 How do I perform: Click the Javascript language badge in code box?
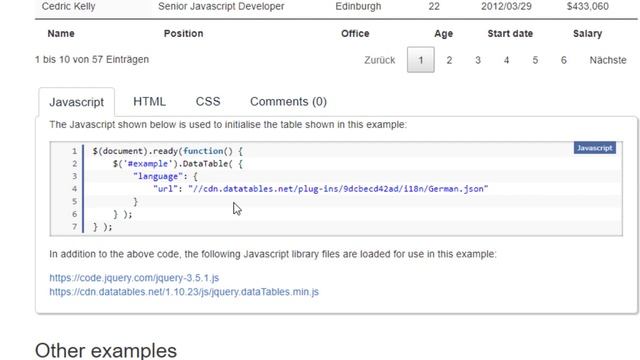[x=595, y=148]
